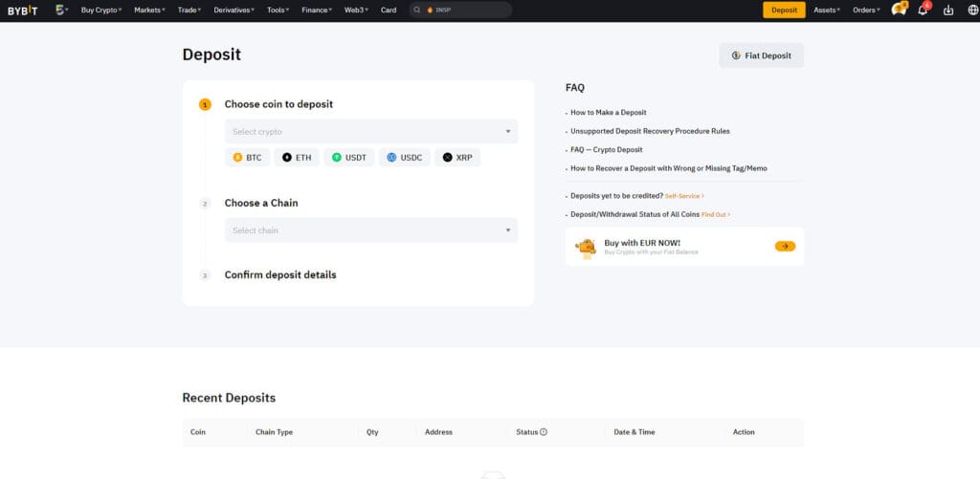Click the yellow arrow on EUR banner
Screen dimensions: 980x479
[785, 246]
